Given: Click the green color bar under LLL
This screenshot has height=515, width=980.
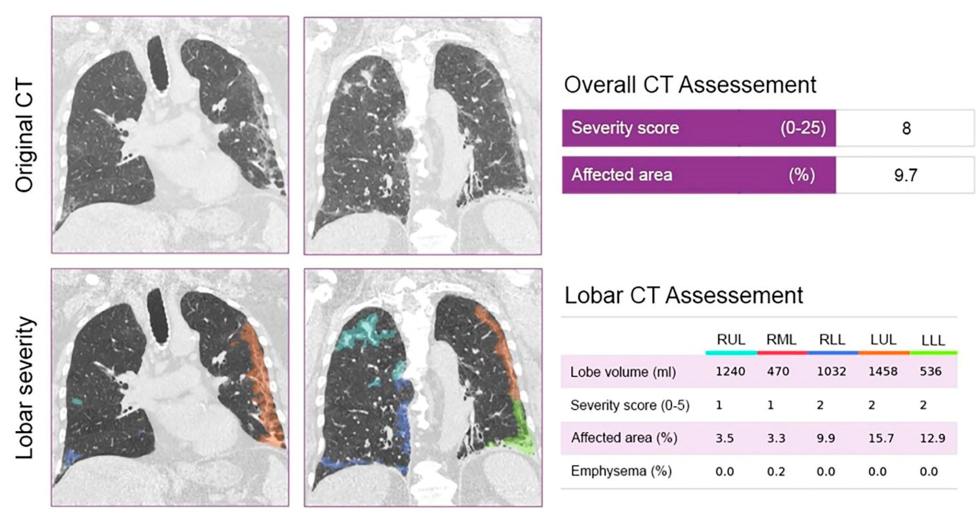Looking at the screenshot, I should coord(934,353).
